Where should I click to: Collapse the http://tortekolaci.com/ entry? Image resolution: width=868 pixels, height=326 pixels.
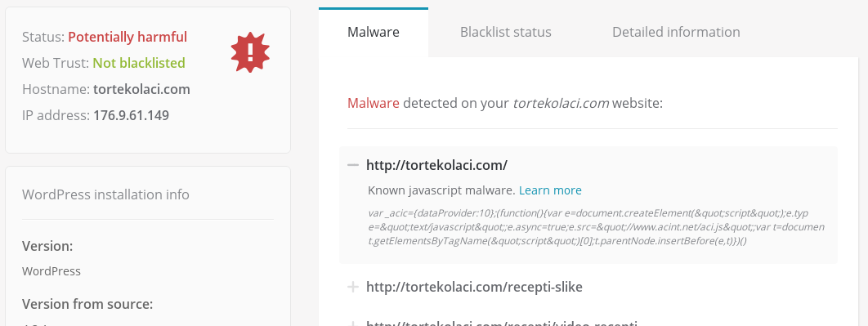tap(352, 165)
